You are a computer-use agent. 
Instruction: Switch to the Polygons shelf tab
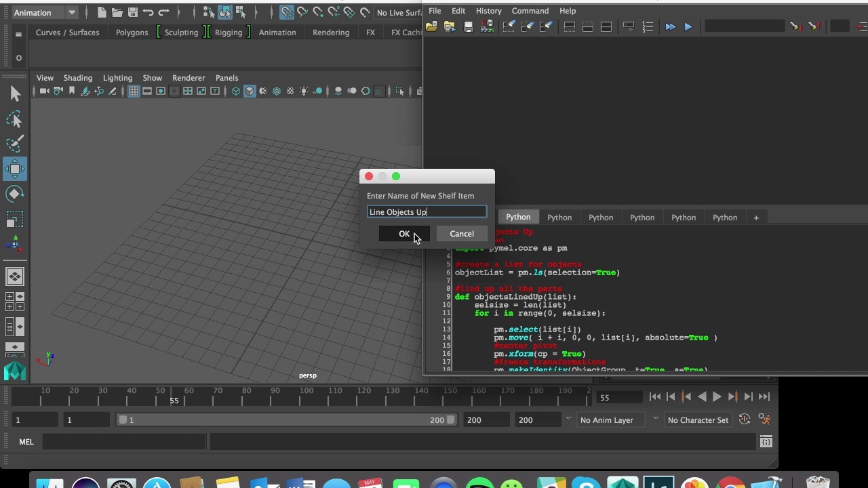132,33
